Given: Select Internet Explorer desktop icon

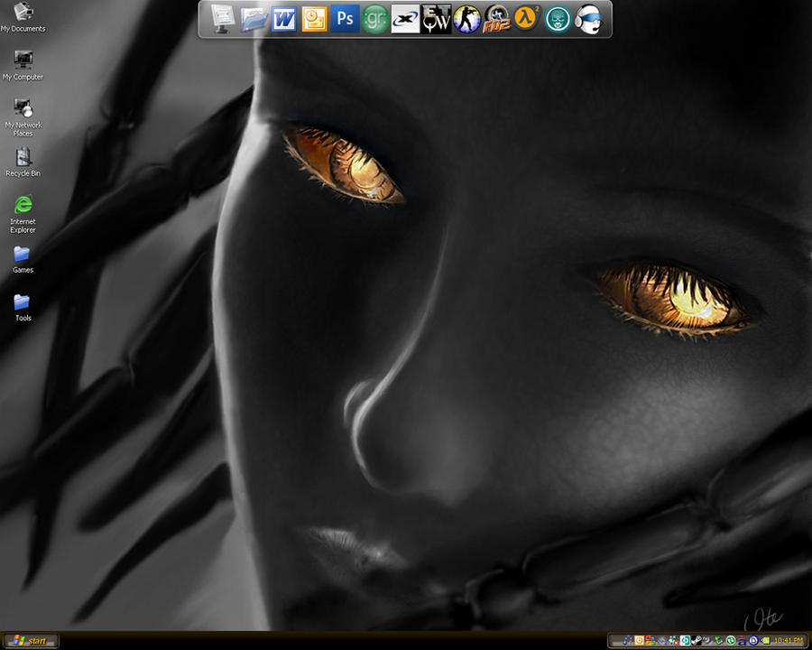Looking at the screenshot, I should pyautogui.click(x=23, y=214).
